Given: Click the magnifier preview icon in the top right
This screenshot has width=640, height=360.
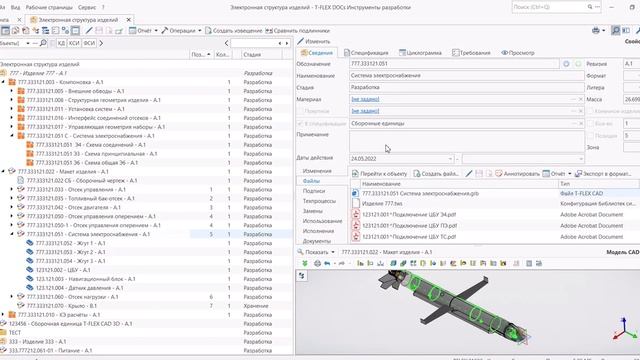Looking at the screenshot, I should click(x=615, y=31).
